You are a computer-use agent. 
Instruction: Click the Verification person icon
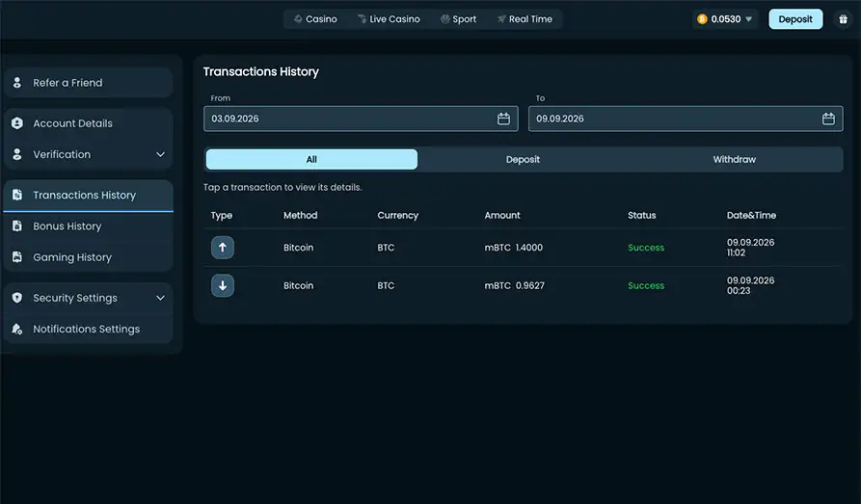17,154
